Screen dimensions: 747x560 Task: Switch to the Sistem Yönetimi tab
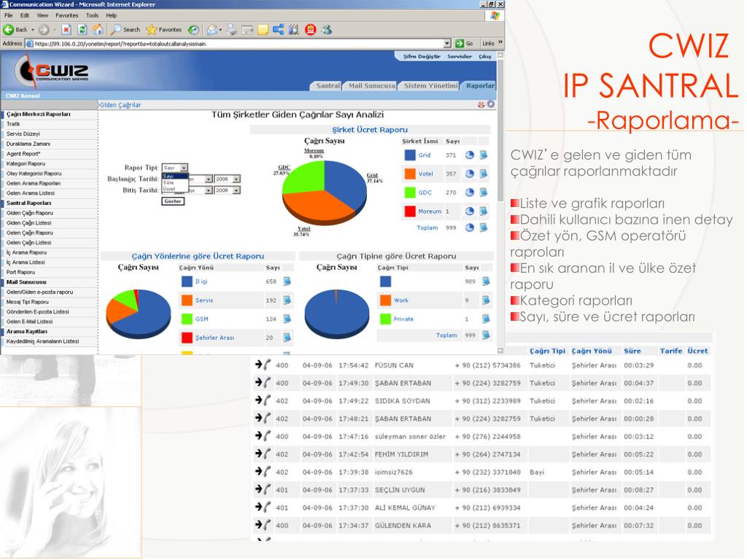point(430,86)
